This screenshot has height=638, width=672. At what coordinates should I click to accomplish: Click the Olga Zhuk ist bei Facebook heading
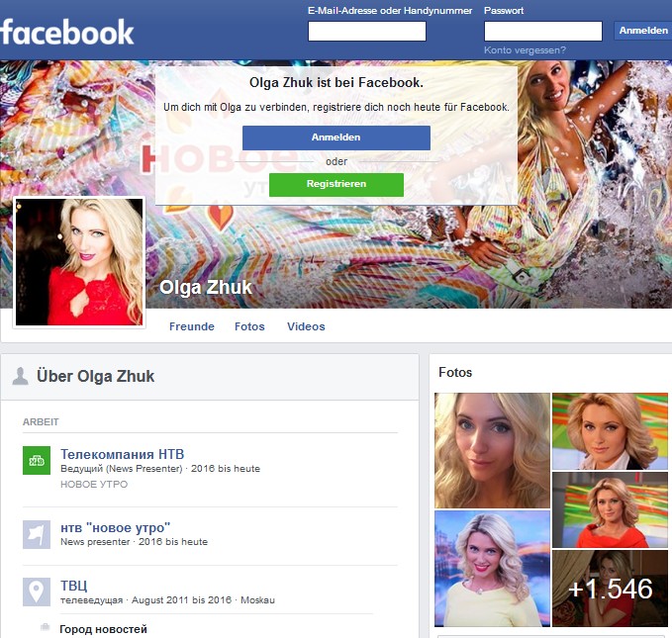click(336, 82)
